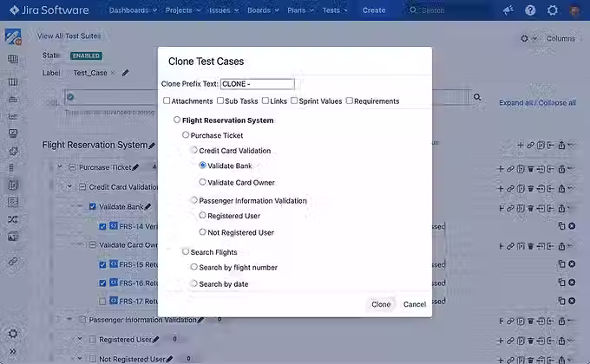Remove the Test_Case label with x
Viewport: 590px width, 364px height.
pos(113,73)
